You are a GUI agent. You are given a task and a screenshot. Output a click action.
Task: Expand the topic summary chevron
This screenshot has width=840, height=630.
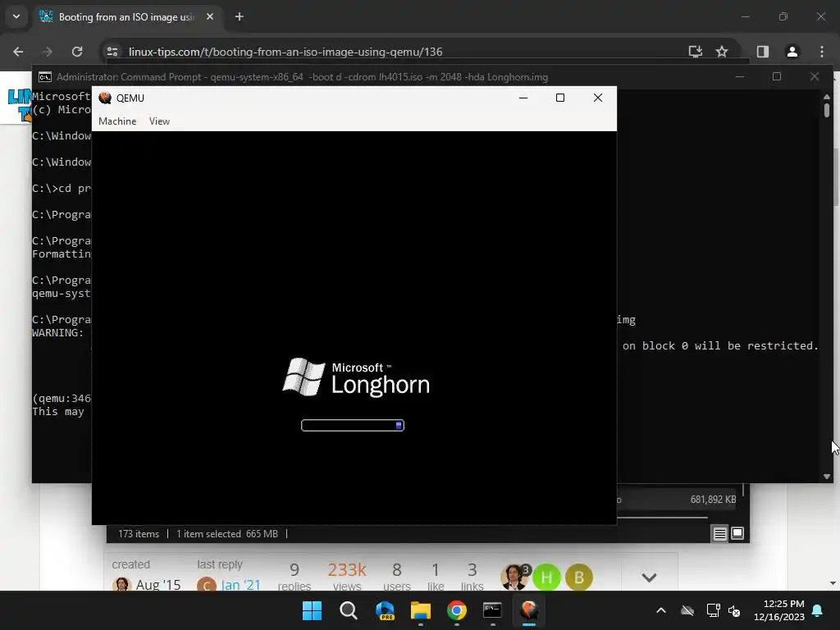pos(649,577)
